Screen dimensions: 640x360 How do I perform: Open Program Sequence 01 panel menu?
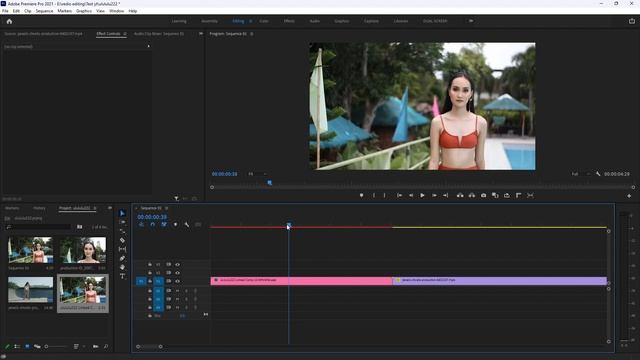pos(251,34)
